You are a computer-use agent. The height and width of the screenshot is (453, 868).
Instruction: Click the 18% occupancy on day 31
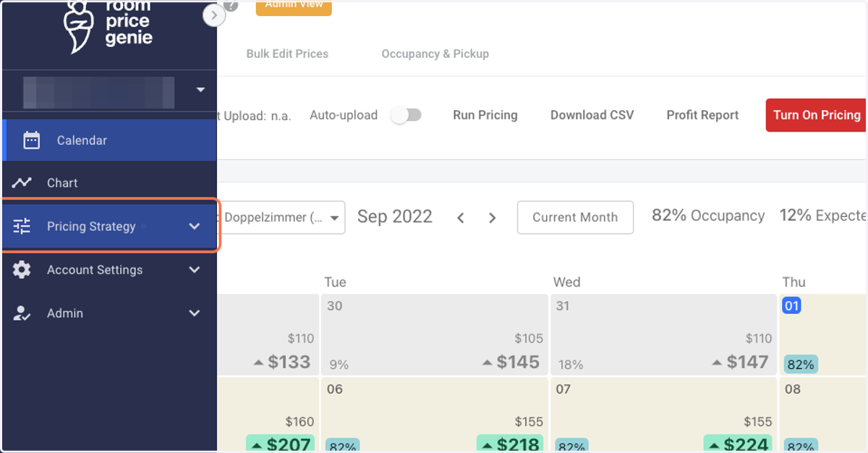tap(571, 365)
